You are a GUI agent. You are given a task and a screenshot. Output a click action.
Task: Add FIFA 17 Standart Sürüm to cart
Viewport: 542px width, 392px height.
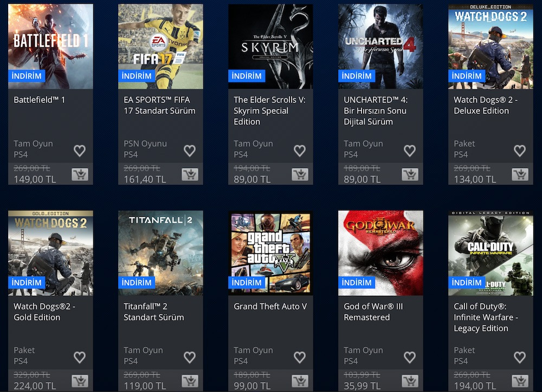click(x=190, y=175)
